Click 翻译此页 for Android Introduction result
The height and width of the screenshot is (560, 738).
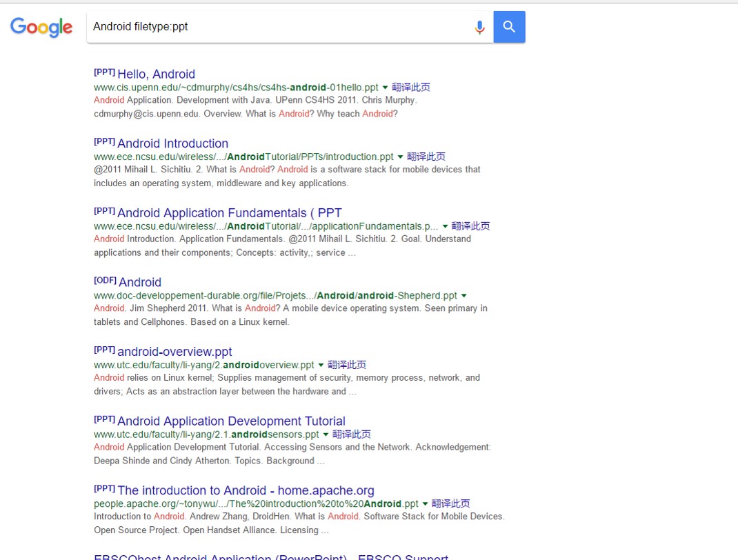pos(426,157)
